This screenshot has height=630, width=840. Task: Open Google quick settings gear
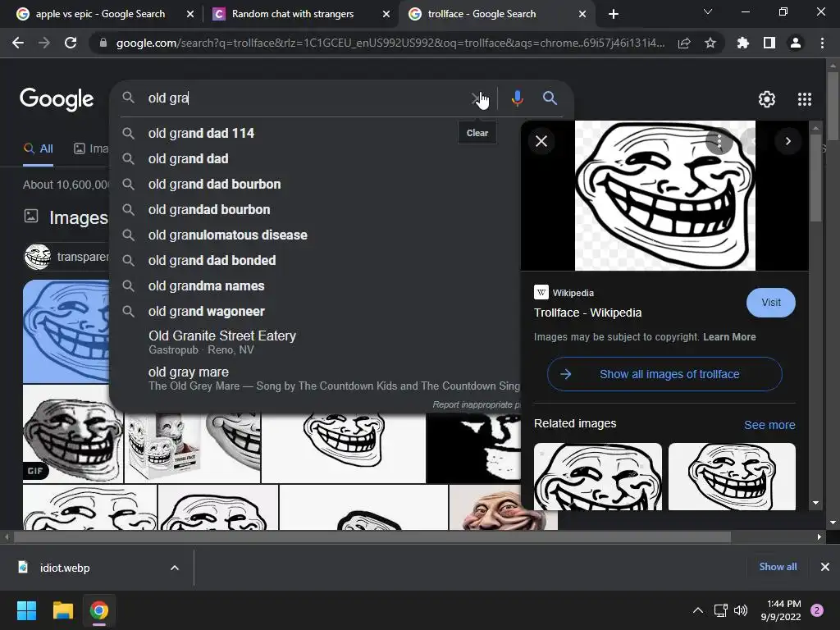click(x=767, y=99)
